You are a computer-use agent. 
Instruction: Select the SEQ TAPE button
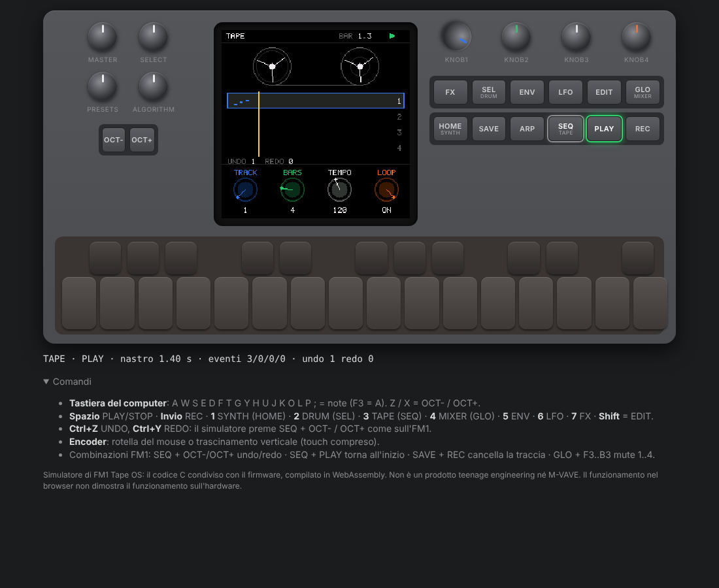click(566, 129)
